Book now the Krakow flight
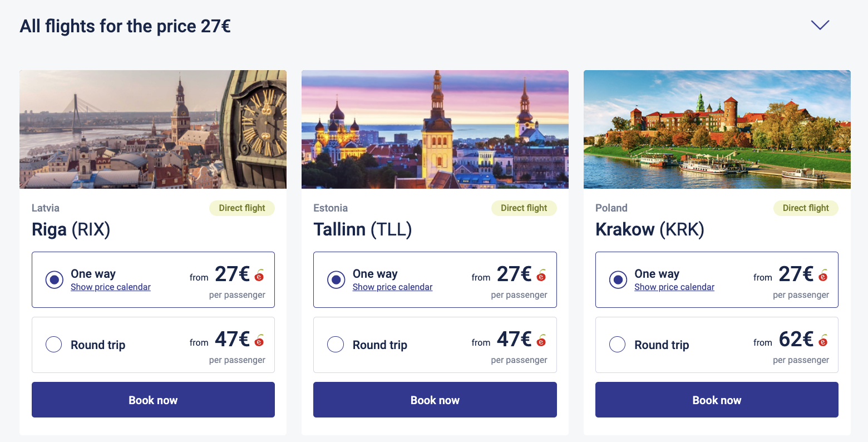Image resolution: width=868 pixels, height=442 pixels. click(717, 400)
